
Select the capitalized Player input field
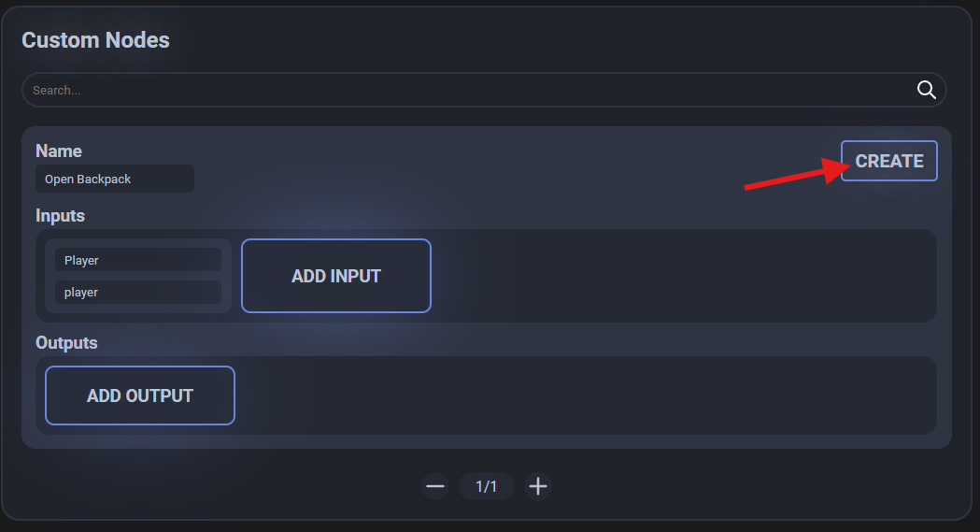pos(137,260)
